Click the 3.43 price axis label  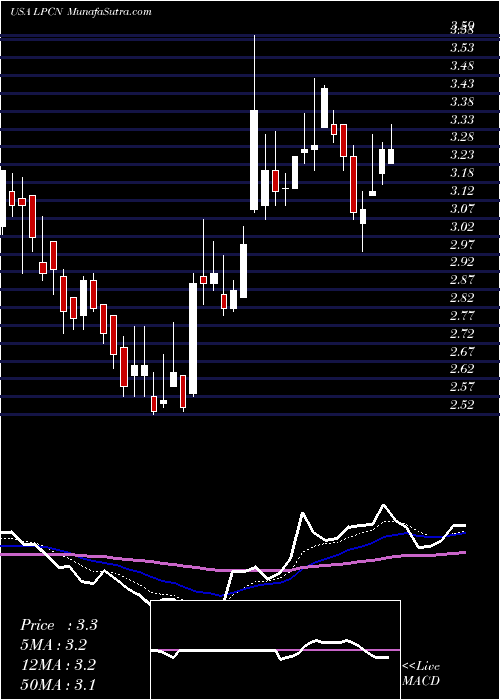click(462, 83)
